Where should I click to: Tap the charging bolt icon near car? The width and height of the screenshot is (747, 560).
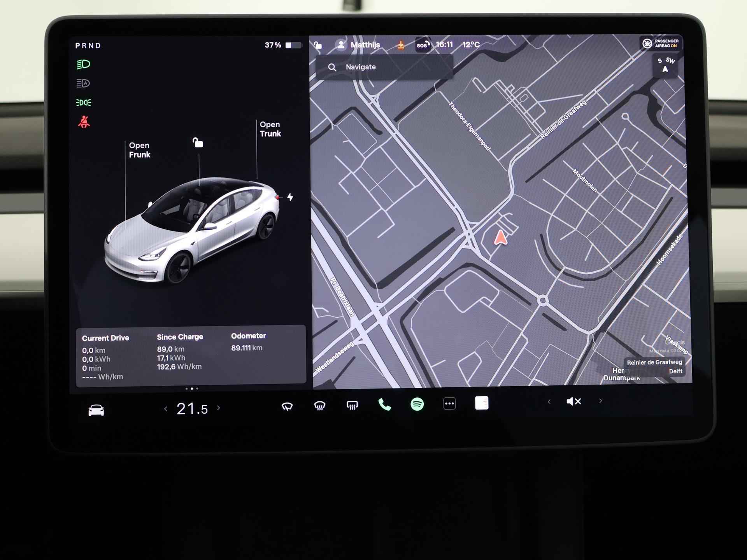tap(290, 197)
